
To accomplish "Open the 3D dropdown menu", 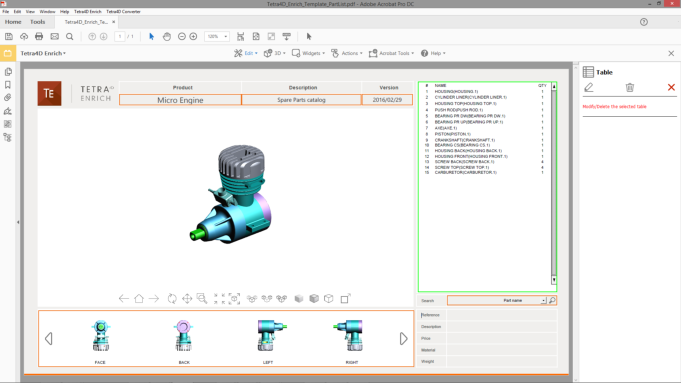I will tap(275, 53).
